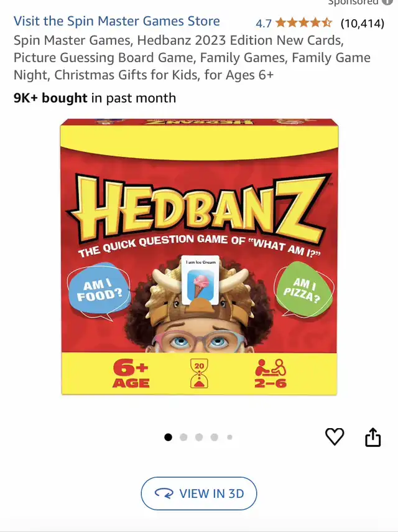Click the 4.7 rating number
398x532 pixels.
(x=264, y=24)
